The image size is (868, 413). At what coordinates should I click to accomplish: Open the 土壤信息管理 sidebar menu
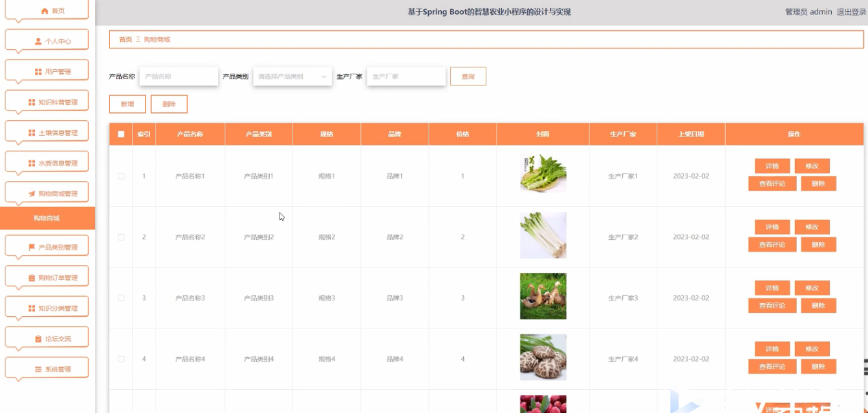point(47,132)
